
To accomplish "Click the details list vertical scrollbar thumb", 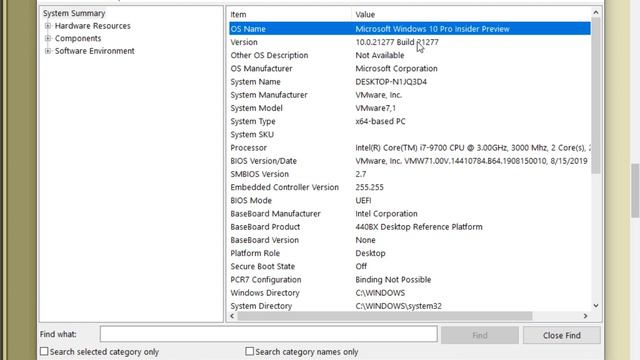I will click(x=596, y=96).
